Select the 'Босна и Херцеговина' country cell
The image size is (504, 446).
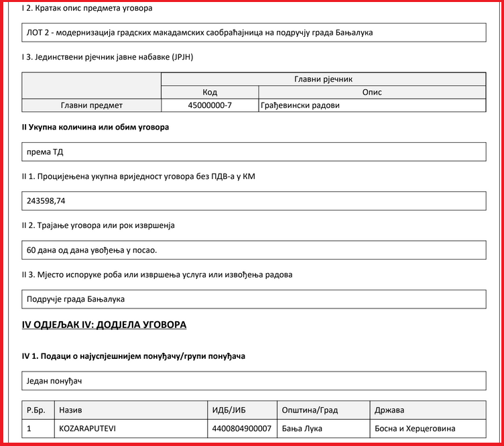click(x=428, y=429)
